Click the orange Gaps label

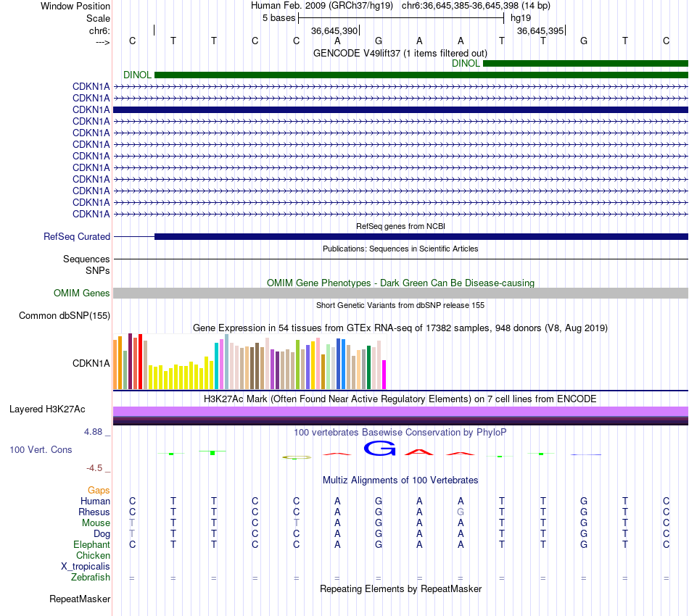tap(99, 491)
